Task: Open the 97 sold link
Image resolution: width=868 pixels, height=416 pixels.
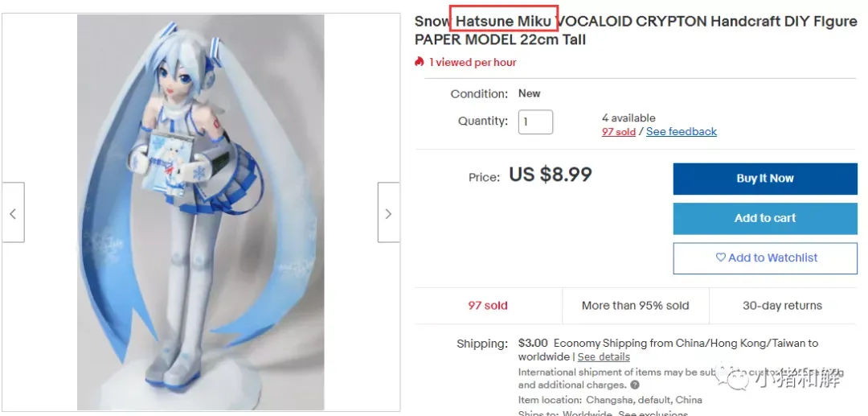Action: click(618, 132)
